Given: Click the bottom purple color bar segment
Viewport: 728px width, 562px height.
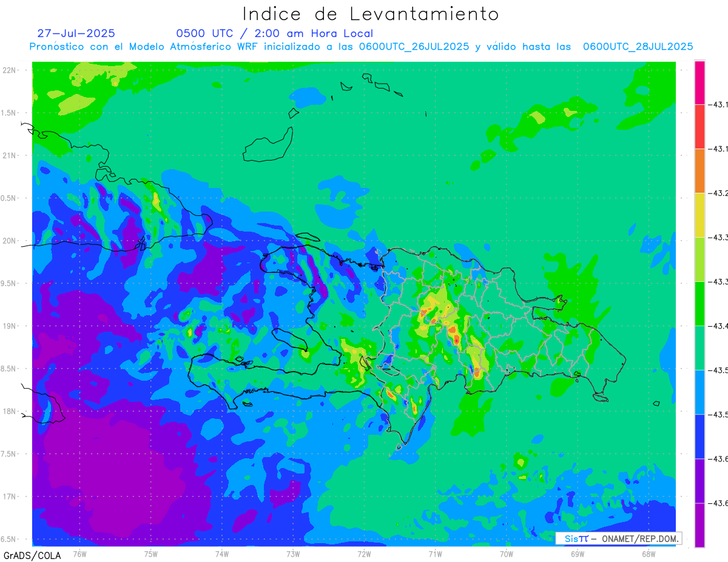Looking at the screenshot, I should pos(699,525).
